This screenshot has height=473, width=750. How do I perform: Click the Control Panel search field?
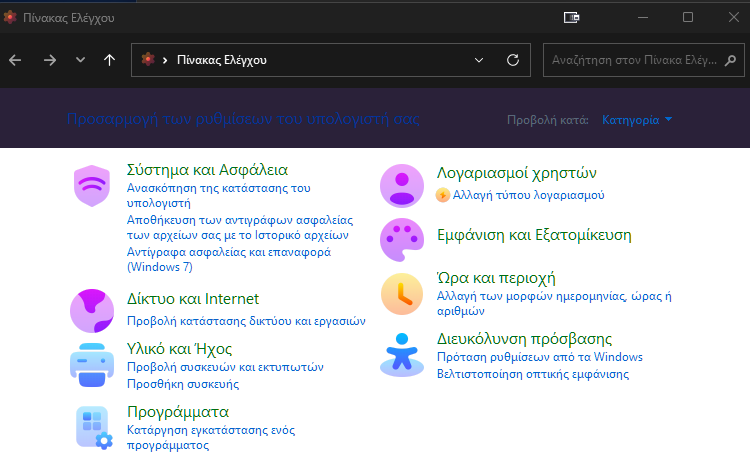[x=644, y=60]
